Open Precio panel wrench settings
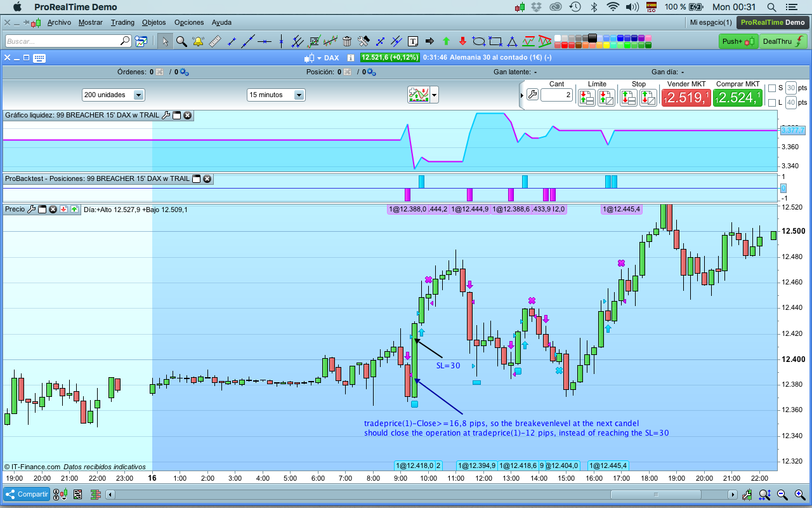This screenshot has width=812, height=508. pos(32,209)
